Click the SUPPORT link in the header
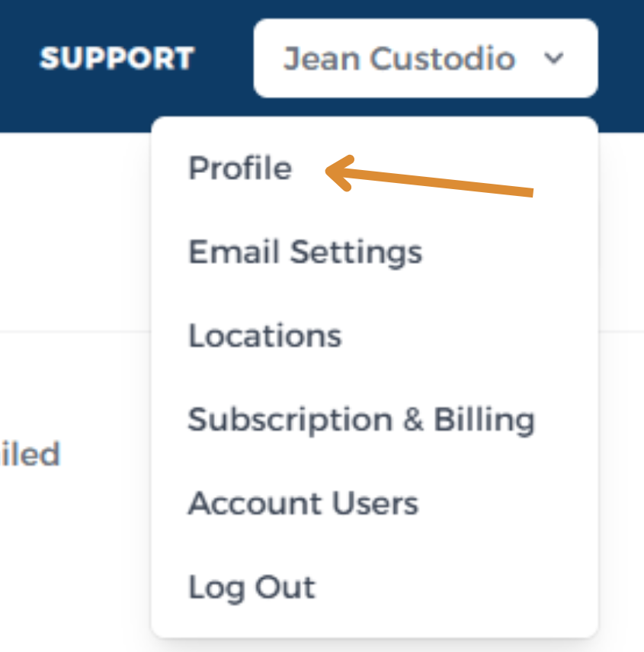This screenshot has height=652, width=644. 117,58
